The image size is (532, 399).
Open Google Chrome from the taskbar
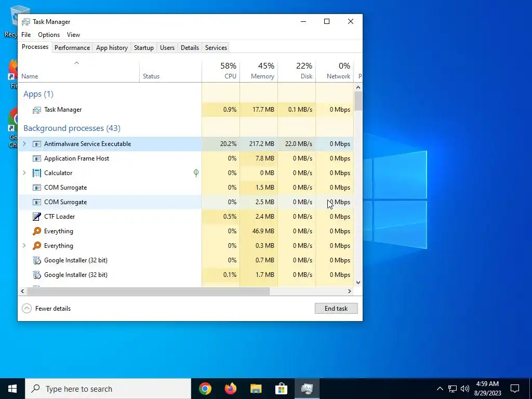point(205,389)
